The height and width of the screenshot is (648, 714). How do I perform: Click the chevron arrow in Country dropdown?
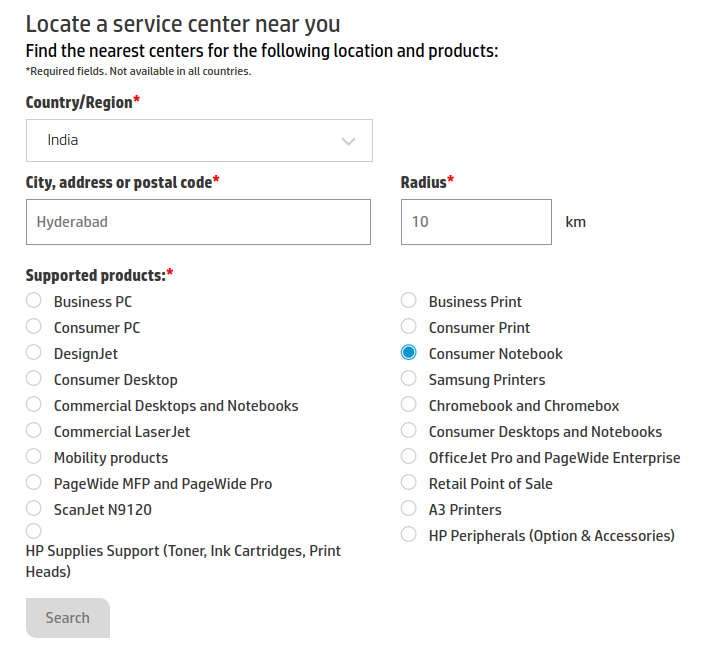pos(348,141)
